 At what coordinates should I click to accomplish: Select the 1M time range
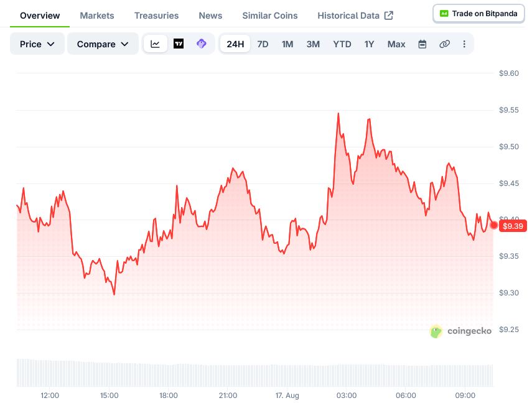coord(287,44)
